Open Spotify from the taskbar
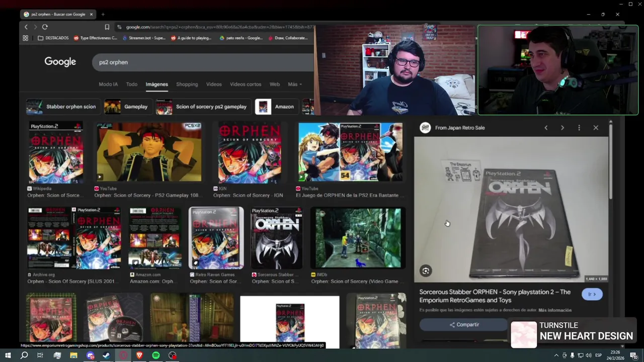Image resolution: width=644 pixels, height=362 pixels. point(156,355)
